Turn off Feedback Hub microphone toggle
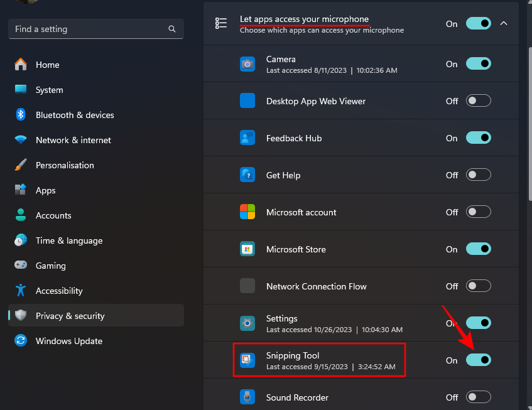532x410 pixels. 479,138
